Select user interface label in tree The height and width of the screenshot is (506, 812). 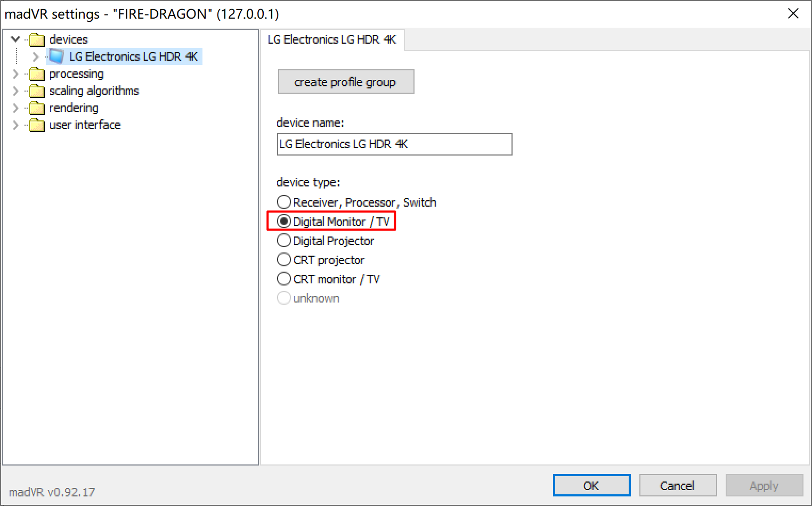coord(85,125)
